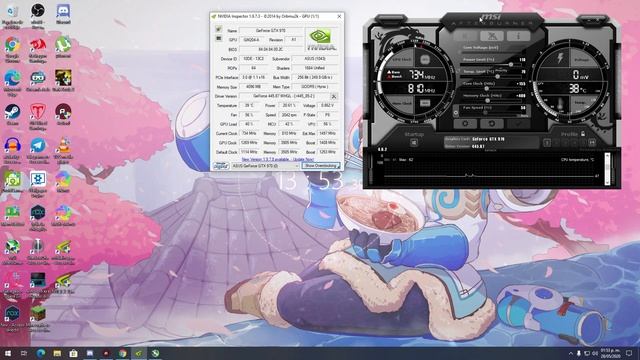The width and height of the screenshot is (640, 360).
Task: Open the Steam desktop shortcut
Action: point(13,112)
